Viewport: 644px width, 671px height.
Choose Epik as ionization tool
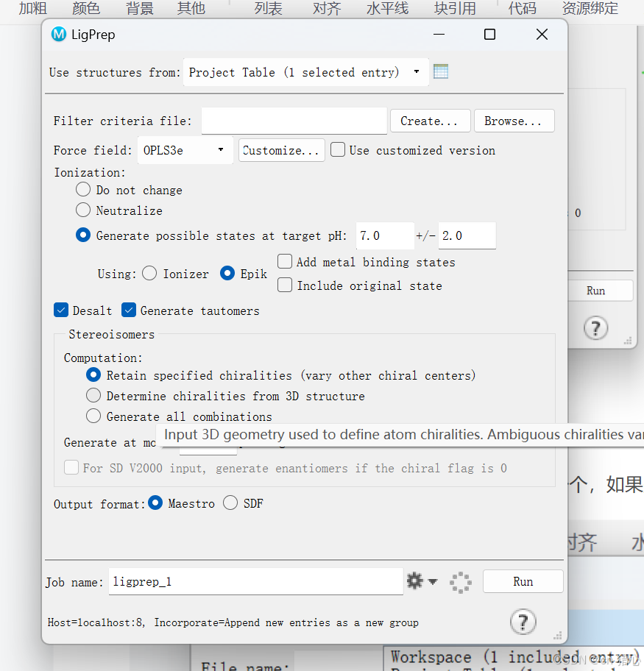(x=227, y=273)
